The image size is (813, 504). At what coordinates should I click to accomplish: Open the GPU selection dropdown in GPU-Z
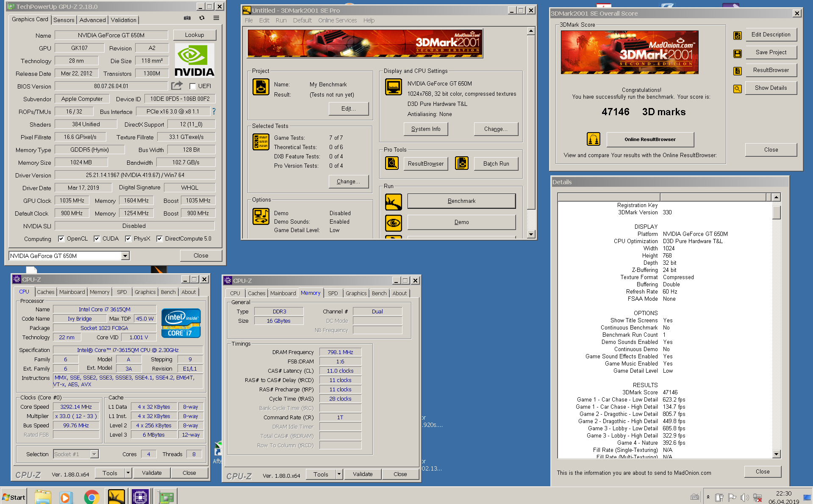125,256
